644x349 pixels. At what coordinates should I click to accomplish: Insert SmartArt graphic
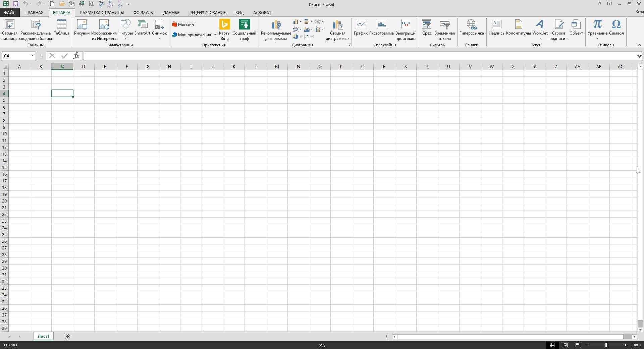click(x=142, y=27)
